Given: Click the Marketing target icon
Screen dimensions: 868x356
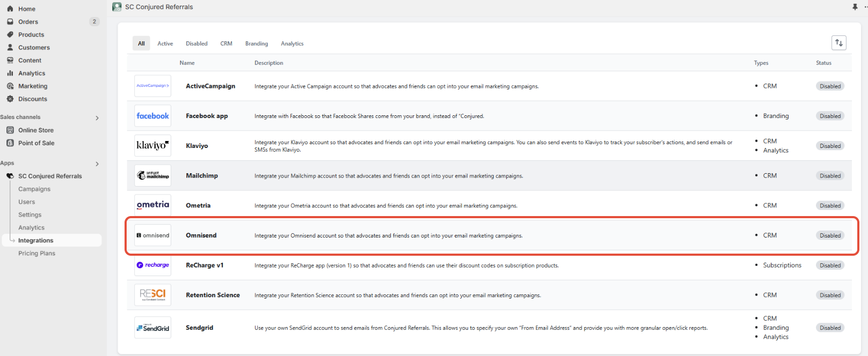Looking at the screenshot, I should point(10,86).
